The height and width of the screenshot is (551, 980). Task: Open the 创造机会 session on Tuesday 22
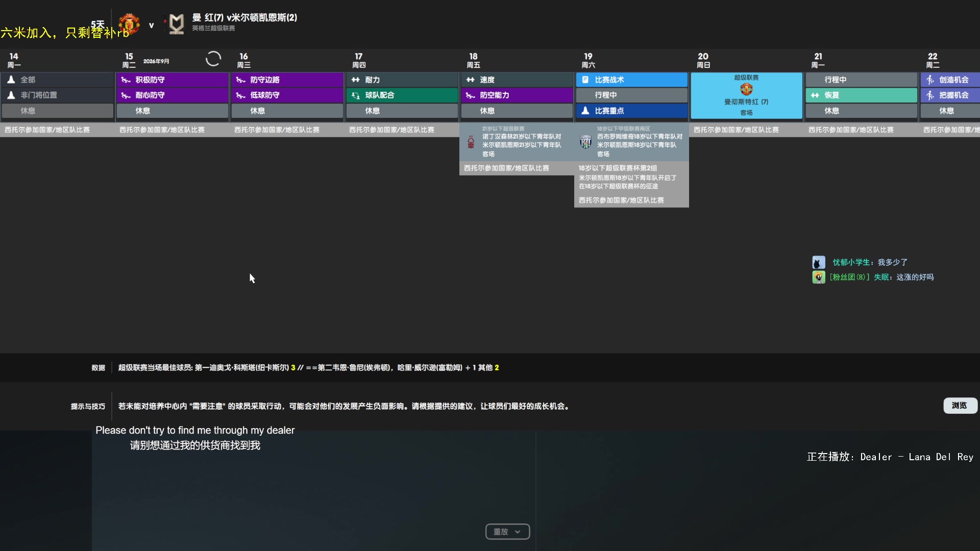(x=950, y=80)
